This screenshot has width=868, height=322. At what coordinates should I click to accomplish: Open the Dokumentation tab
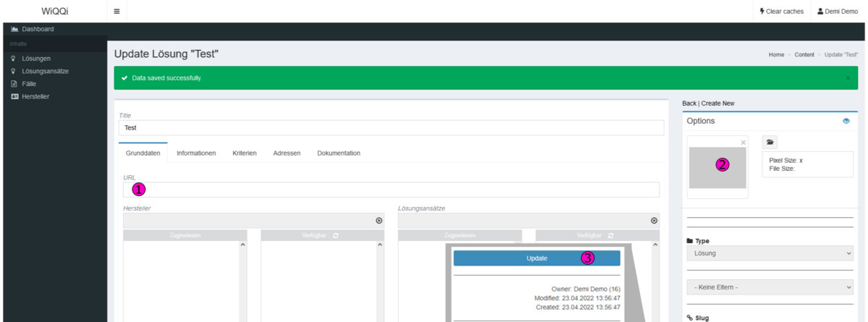[339, 153]
